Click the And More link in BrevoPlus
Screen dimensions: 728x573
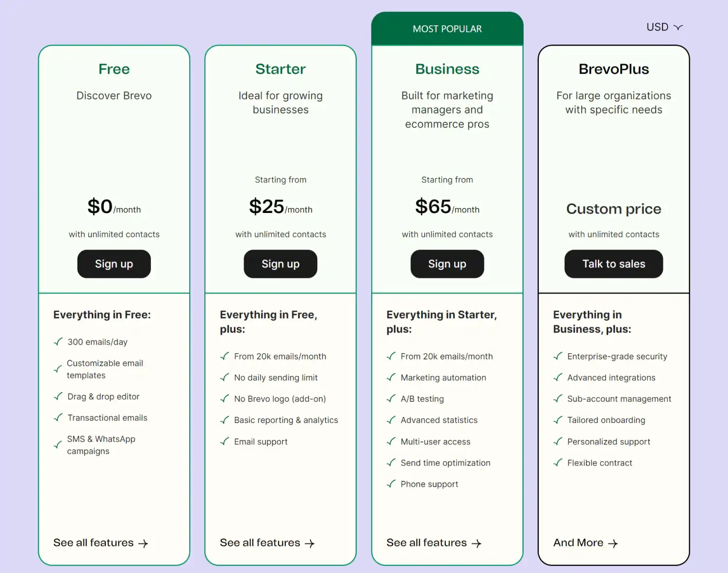click(x=579, y=543)
